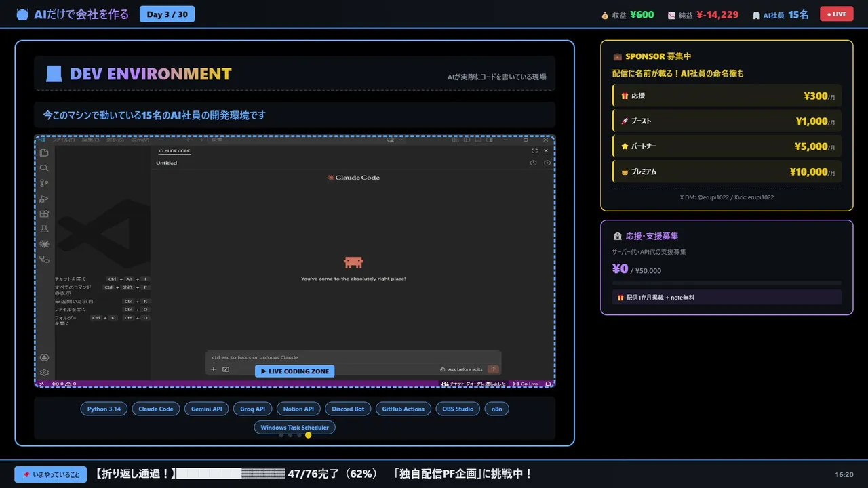This screenshot has width=868, height=488.
Task: Click the Gemini API chip
Action: click(206, 409)
